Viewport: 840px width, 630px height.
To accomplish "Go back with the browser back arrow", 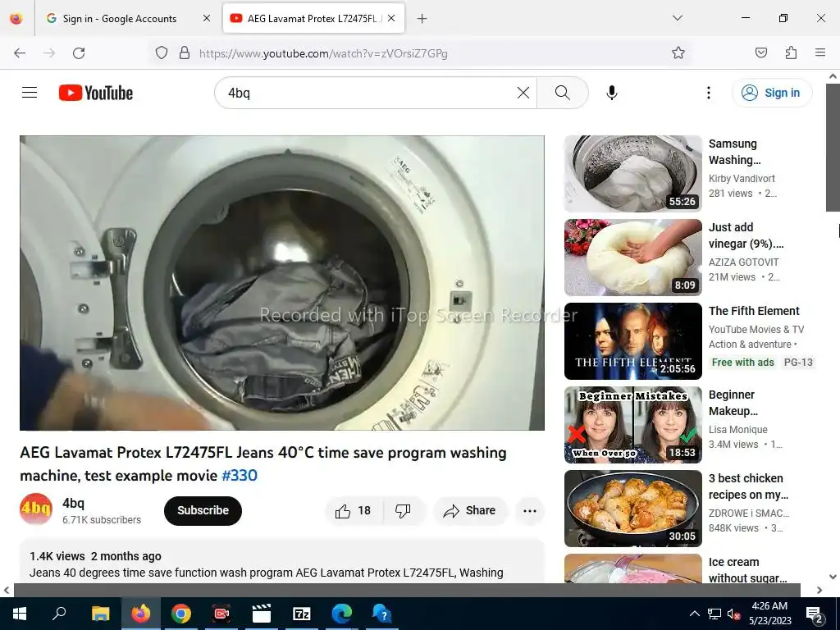I will click(x=20, y=53).
